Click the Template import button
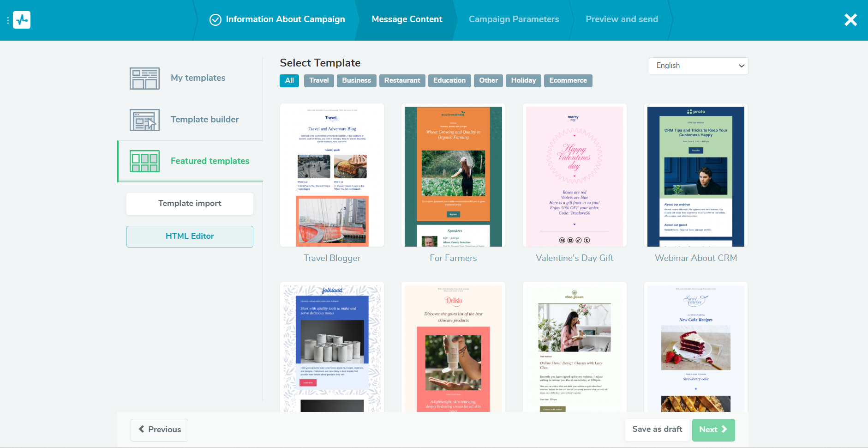 [x=190, y=204]
